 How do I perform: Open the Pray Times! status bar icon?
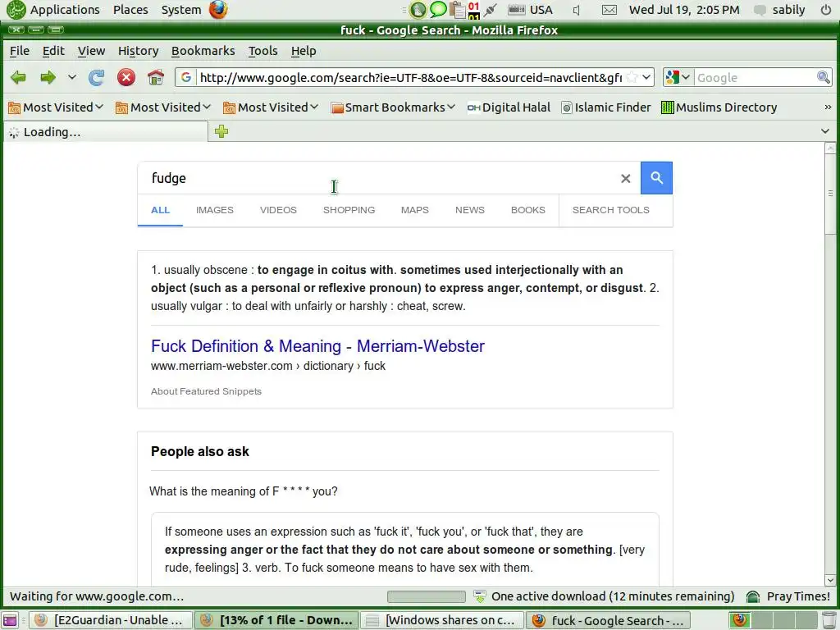[753, 596]
